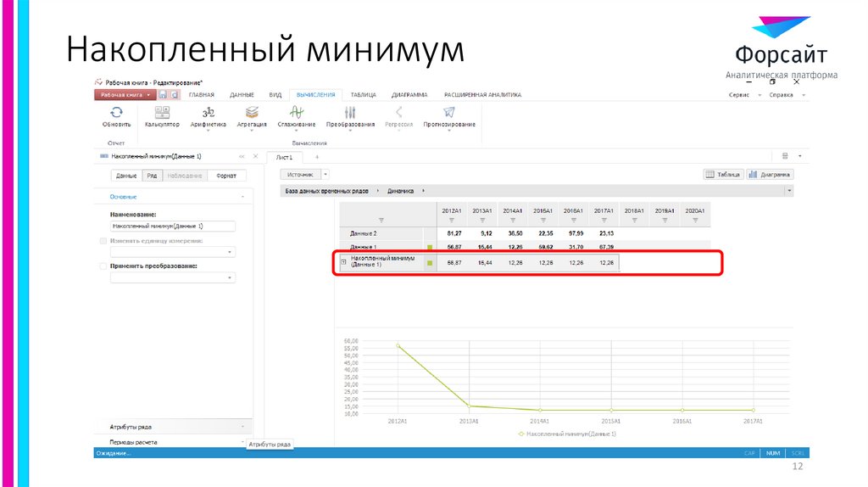The image size is (868, 487).
Task: Expand the Атрибуты ряда section
Action: (171, 427)
